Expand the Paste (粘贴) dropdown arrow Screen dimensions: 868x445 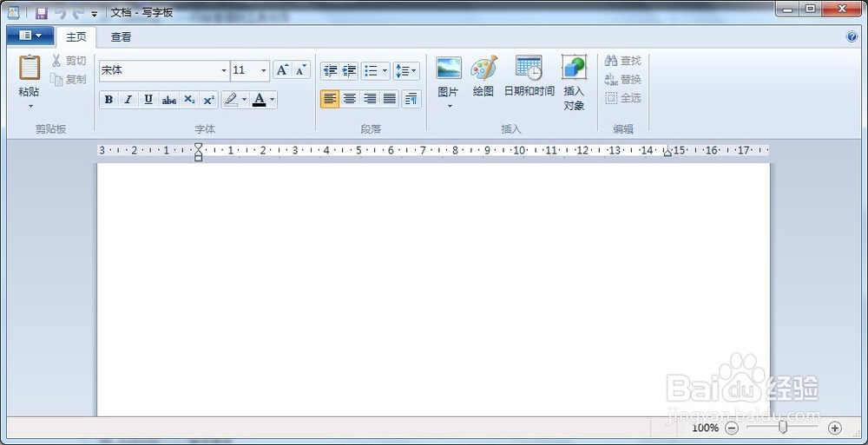30,106
